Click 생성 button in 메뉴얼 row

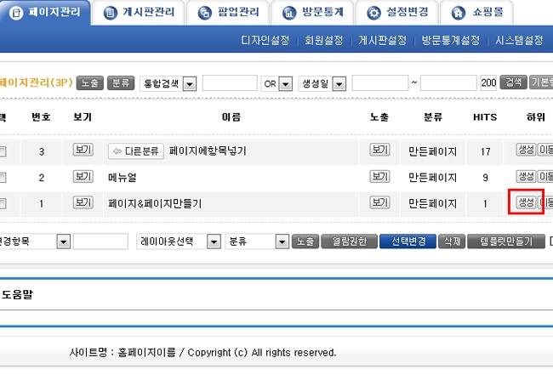[526, 176]
